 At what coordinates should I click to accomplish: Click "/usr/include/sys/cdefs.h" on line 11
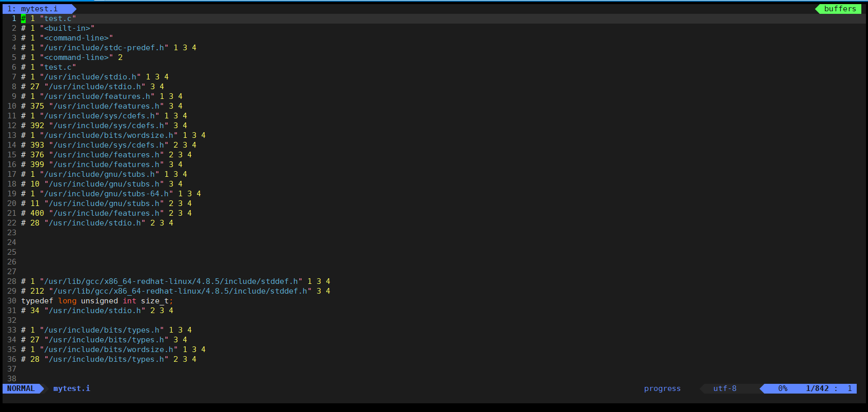pos(100,116)
